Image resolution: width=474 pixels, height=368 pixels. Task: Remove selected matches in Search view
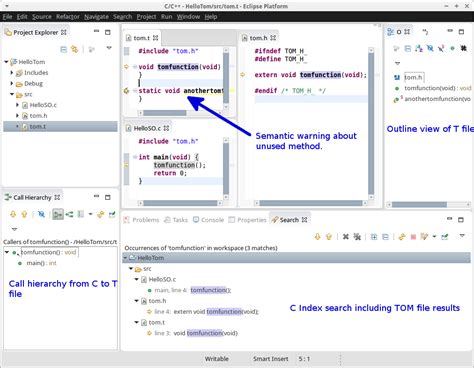click(346, 237)
